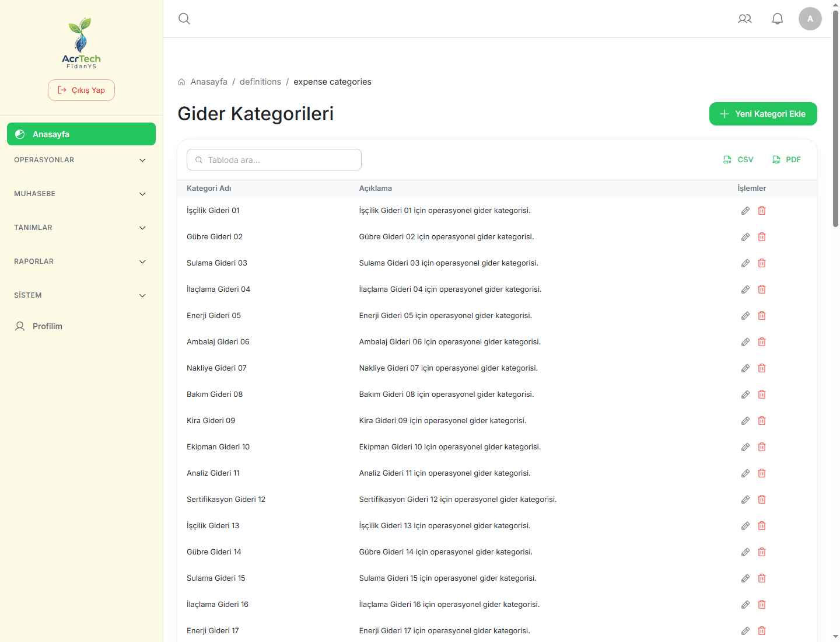This screenshot has width=840, height=642.
Task: Delete Enerji Gideri 05 category
Action: click(x=762, y=316)
